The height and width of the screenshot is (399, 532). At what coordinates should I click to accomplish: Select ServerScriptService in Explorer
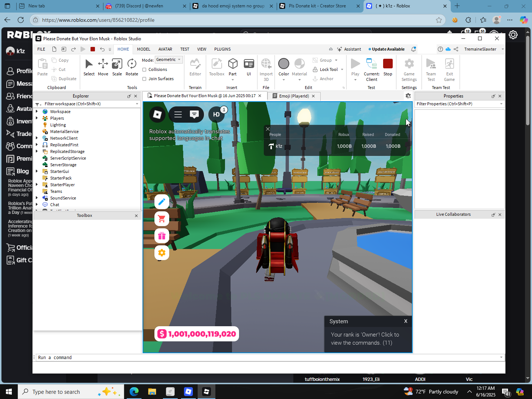pos(68,158)
